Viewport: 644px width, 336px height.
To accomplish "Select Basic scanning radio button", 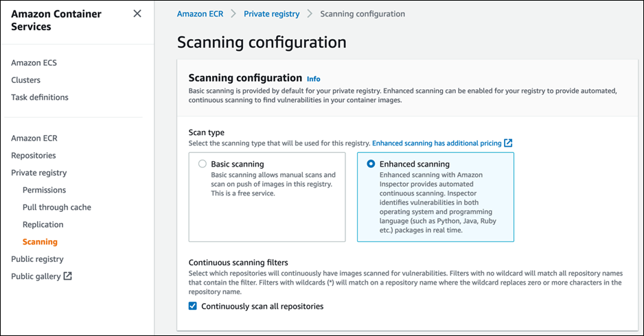I will [x=203, y=164].
